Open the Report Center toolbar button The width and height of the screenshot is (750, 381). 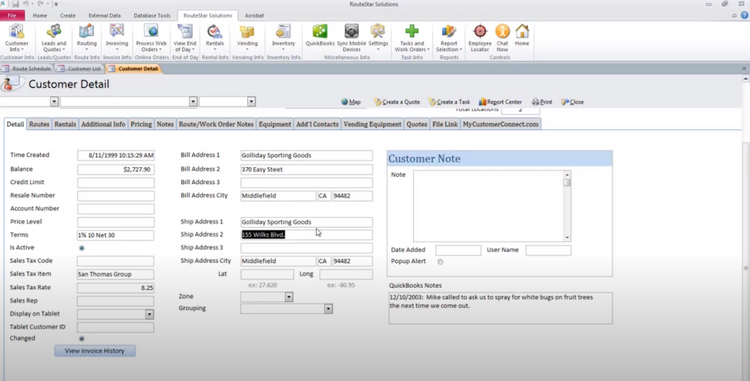click(500, 102)
